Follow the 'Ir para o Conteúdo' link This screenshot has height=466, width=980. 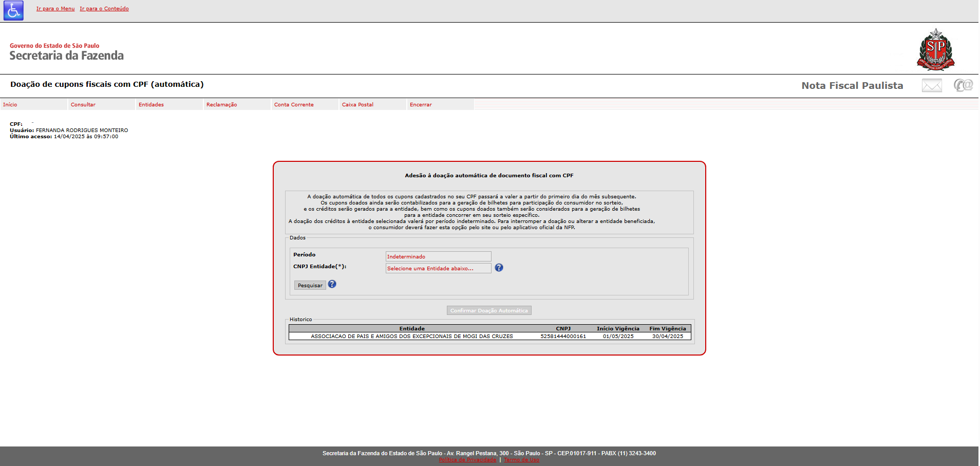104,9
